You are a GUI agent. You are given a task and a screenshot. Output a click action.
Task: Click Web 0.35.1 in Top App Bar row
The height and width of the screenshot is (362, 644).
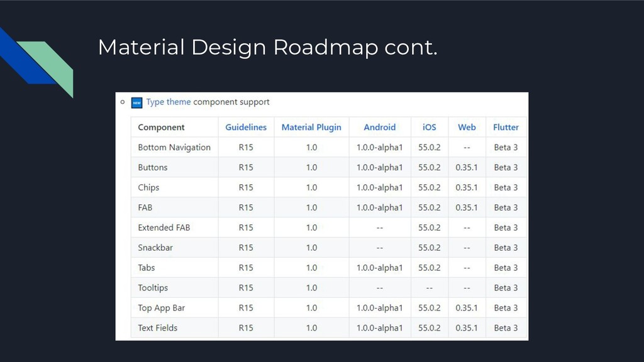(x=467, y=308)
